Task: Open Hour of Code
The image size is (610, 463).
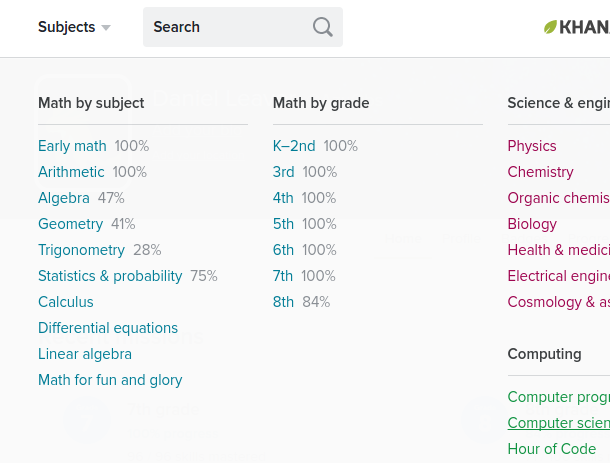Action: (x=551, y=449)
